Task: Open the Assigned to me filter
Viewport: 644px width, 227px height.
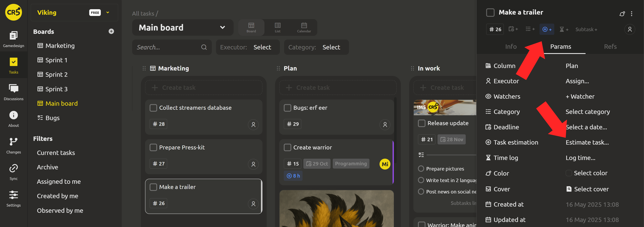Action: (59, 182)
